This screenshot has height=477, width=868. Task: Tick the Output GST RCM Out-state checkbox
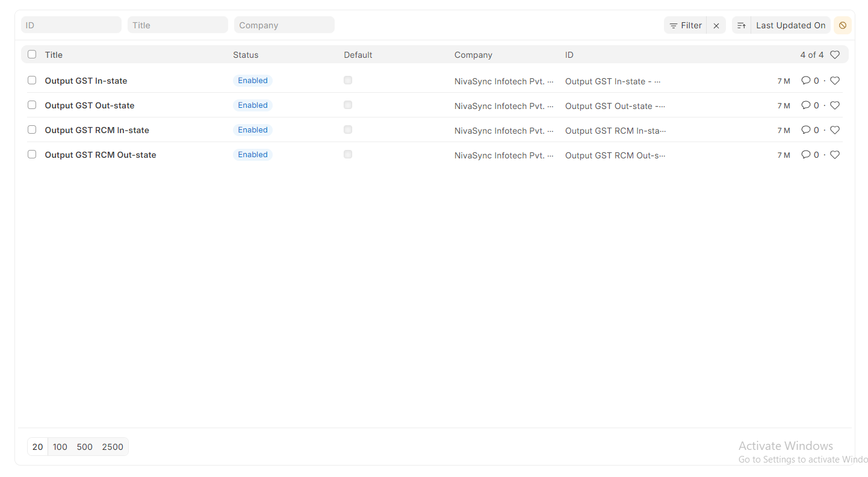32,155
